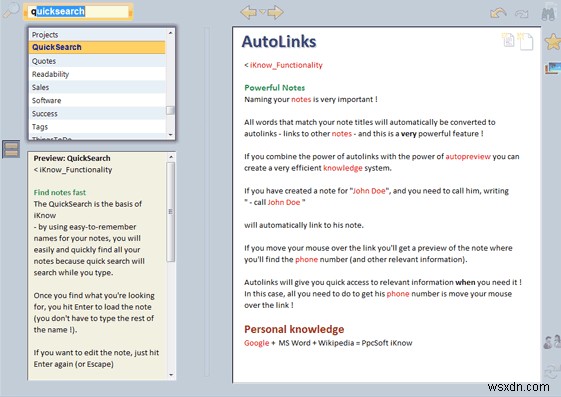The image size is (561, 397).
Task: Go forward with the right arrow
Action: coord(275,12)
